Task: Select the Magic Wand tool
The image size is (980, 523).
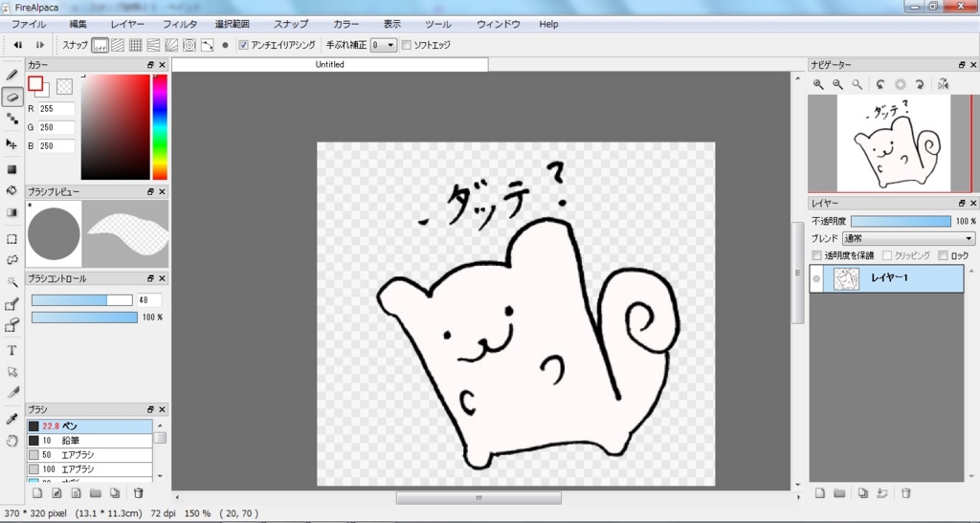Action: 11,282
